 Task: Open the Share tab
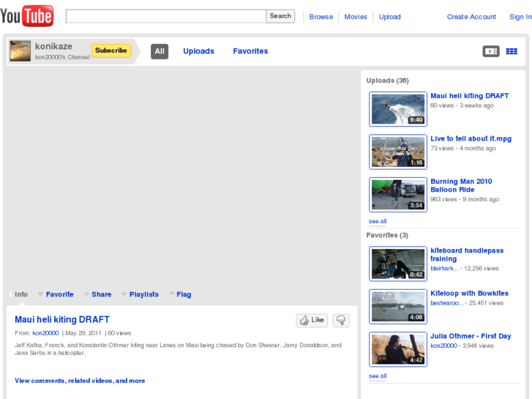pyautogui.click(x=101, y=294)
